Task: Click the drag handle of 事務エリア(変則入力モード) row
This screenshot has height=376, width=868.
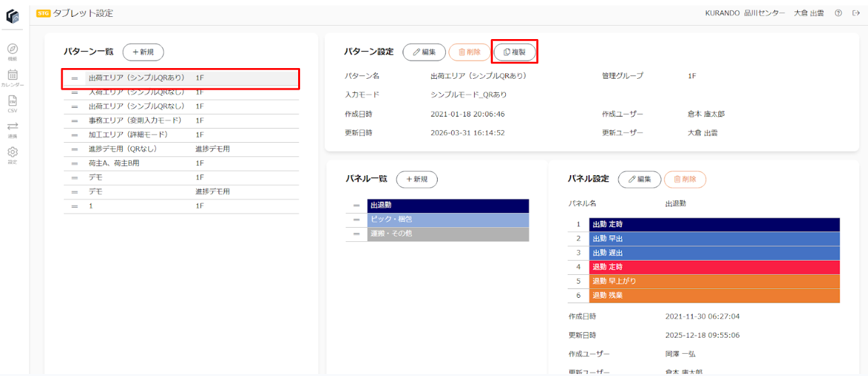Action: [75, 121]
